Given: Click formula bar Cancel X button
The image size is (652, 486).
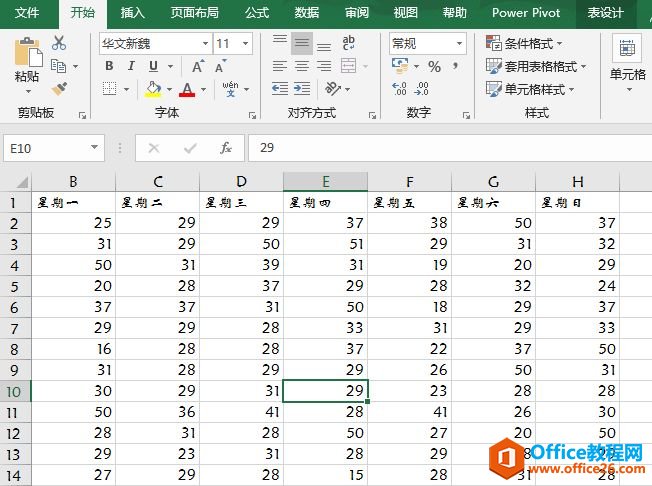Looking at the screenshot, I should (x=154, y=148).
